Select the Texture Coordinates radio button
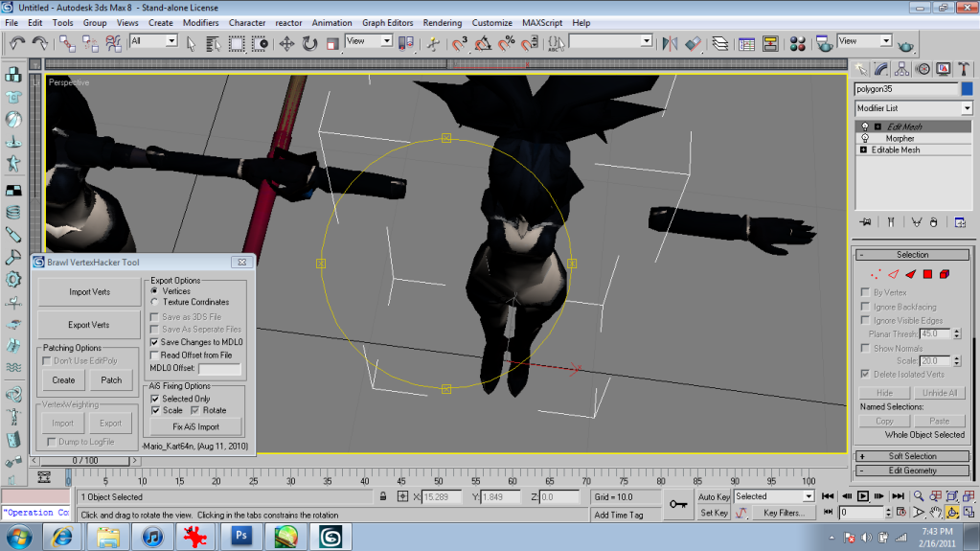 point(154,302)
